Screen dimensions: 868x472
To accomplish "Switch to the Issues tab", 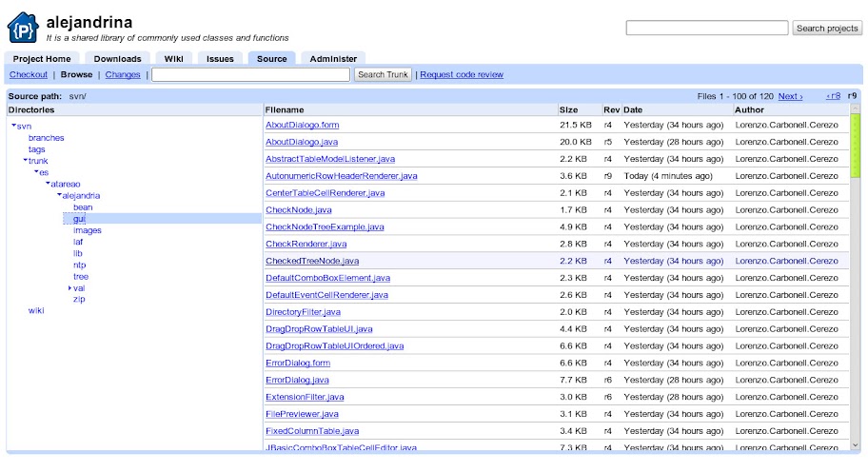I will coord(220,59).
